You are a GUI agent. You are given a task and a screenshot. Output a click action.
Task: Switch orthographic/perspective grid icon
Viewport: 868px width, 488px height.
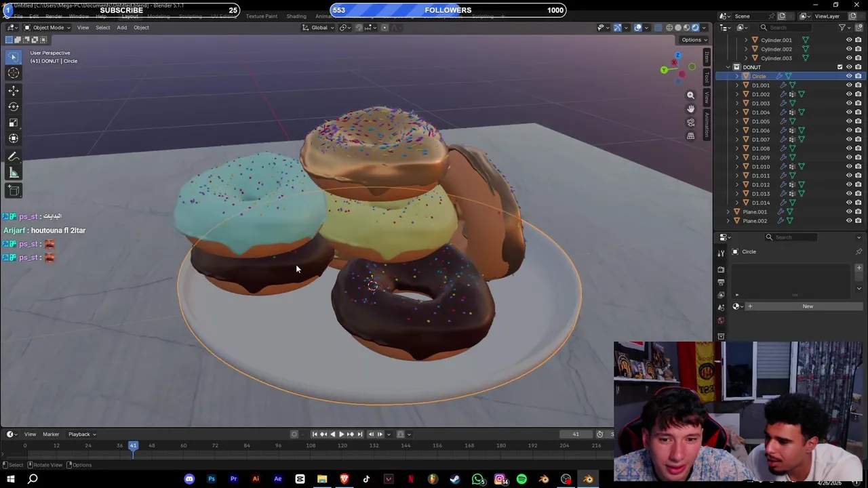690,136
